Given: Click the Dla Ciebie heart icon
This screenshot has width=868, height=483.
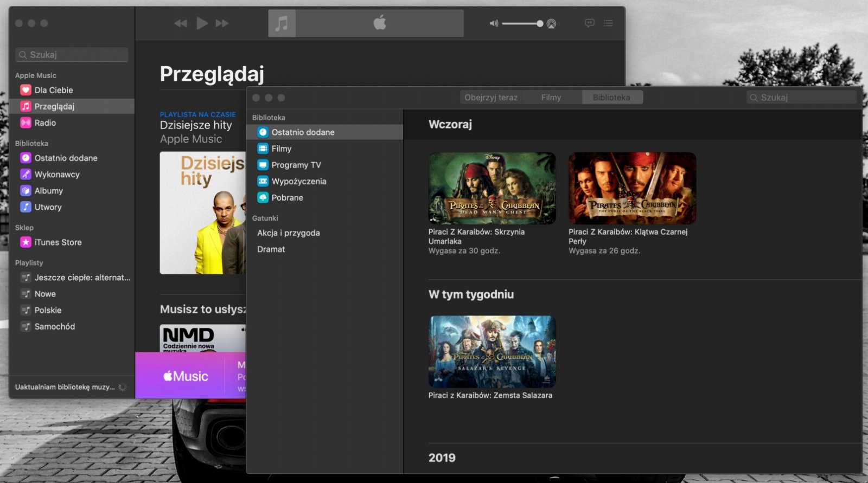Looking at the screenshot, I should [x=25, y=90].
